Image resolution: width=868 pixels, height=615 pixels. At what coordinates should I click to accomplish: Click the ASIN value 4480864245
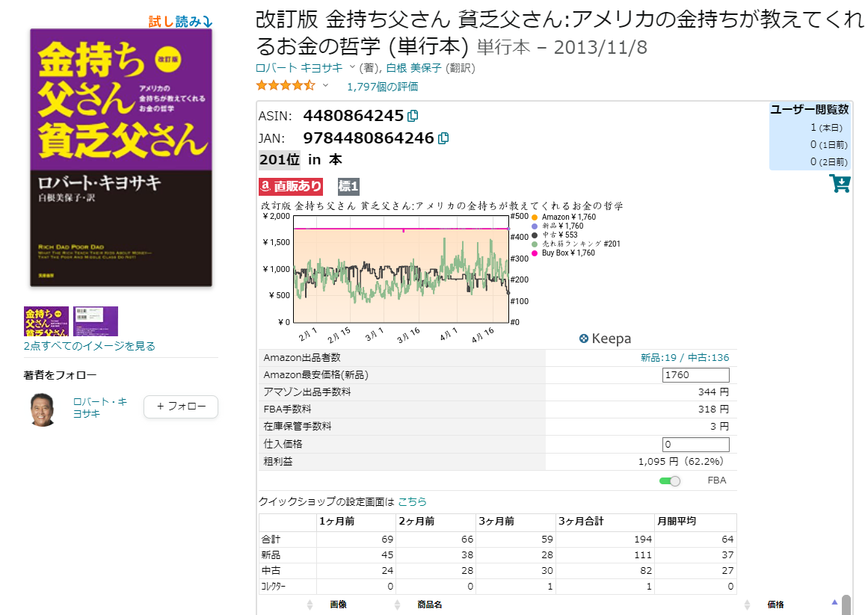click(353, 116)
